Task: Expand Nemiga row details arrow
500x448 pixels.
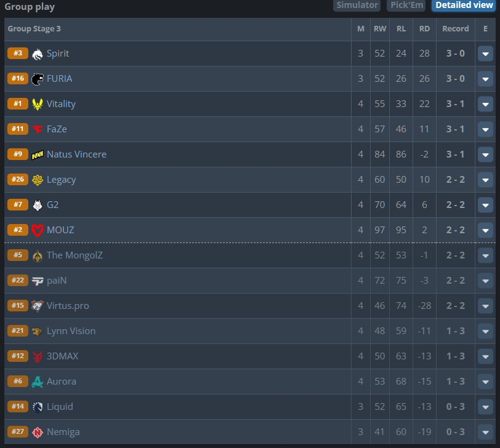Action: (x=485, y=432)
